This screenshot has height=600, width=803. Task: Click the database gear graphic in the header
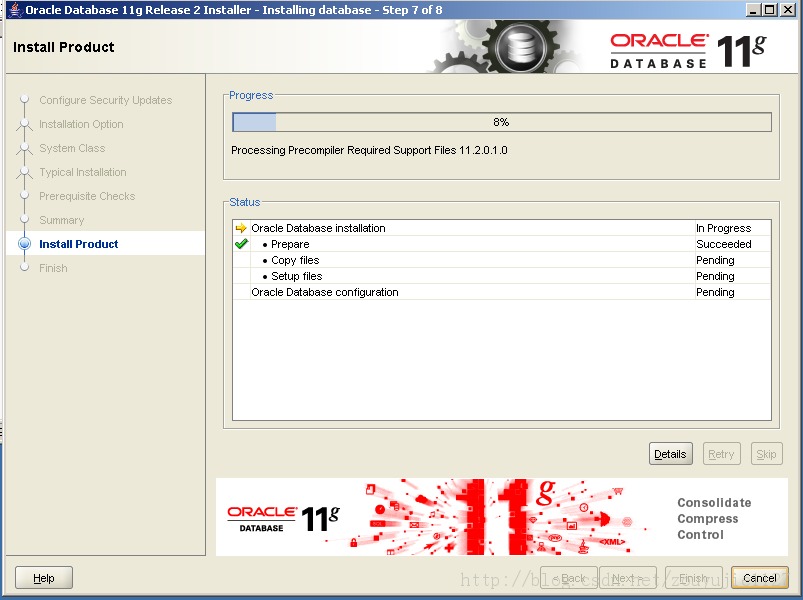(x=521, y=48)
